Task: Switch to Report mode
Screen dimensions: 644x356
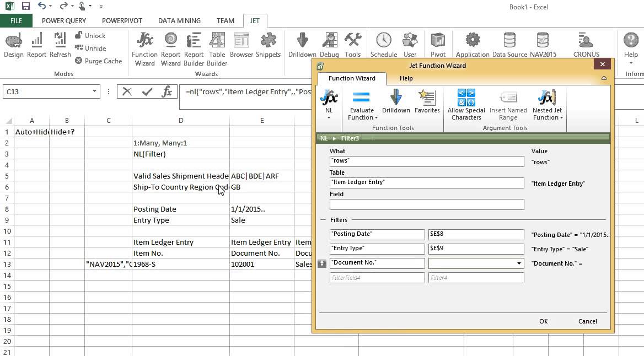Action: click(36, 45)
